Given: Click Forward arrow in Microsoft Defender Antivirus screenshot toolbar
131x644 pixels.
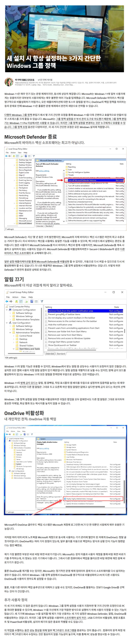Looking at the screenshot, I should point(9,156).
